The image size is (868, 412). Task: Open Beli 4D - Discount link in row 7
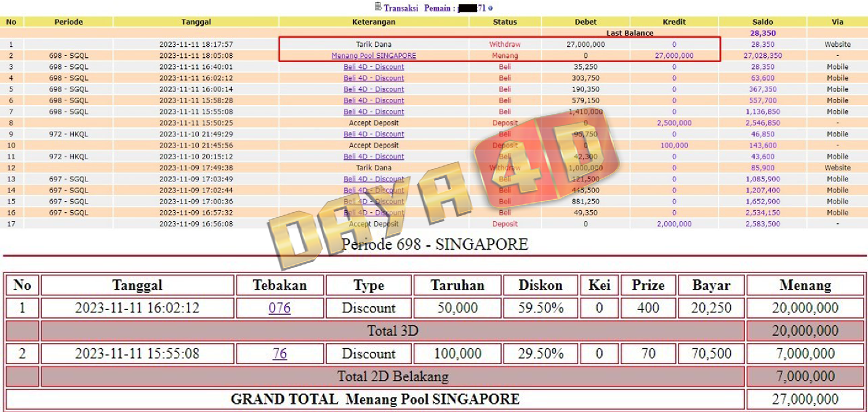[x=374, y=112]
